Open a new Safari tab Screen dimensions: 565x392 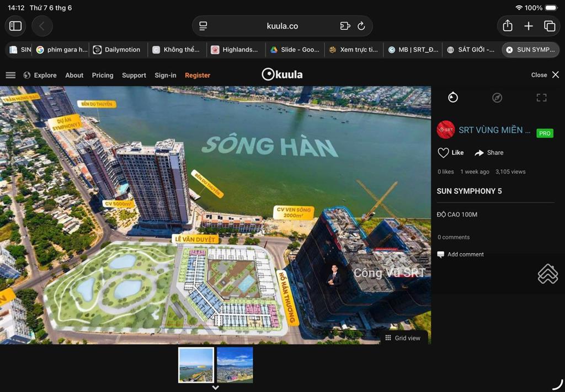[x=528, y=26]
